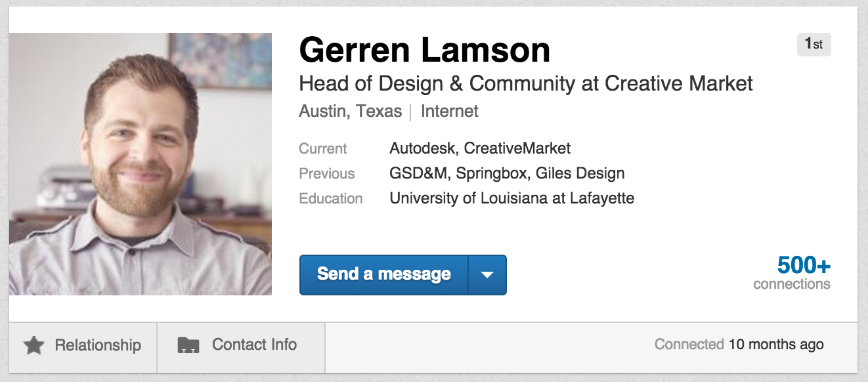Viewport: 868px width, 382px height.
Task: Click the Connected 10 months ago text
Action: tap(739, 345)
